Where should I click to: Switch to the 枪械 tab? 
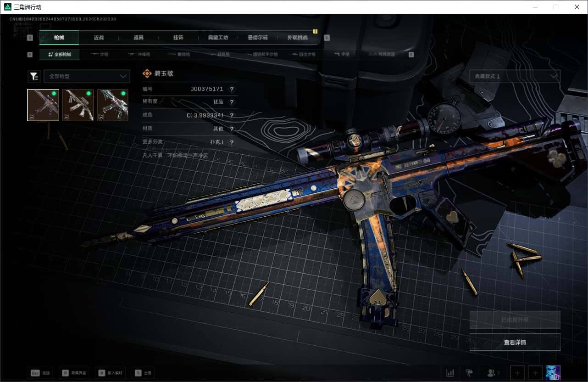(59, 38)
